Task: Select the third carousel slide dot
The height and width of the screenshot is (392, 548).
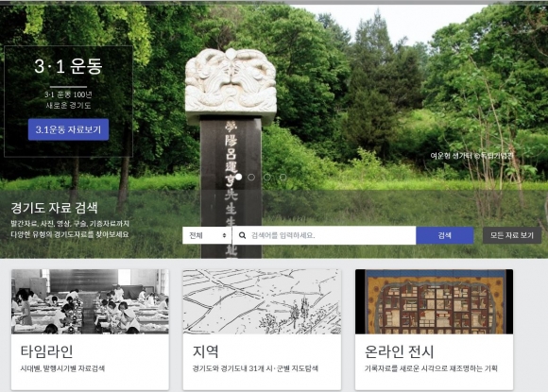Action: 267,178
